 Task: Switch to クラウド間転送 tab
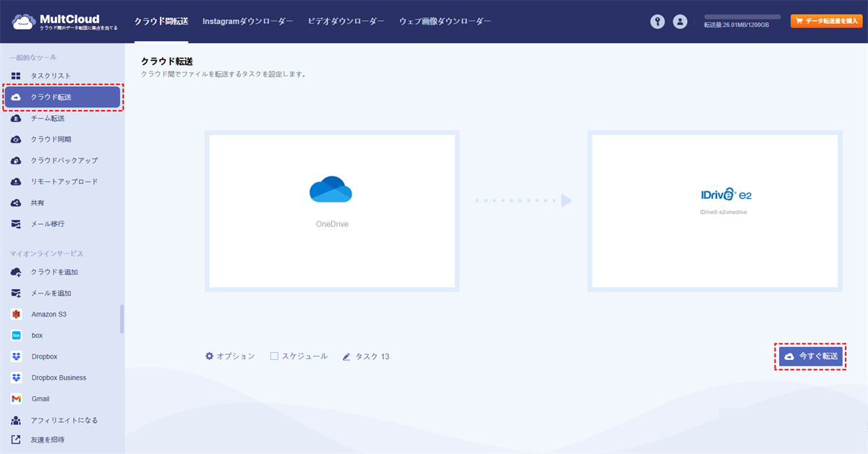161,22
